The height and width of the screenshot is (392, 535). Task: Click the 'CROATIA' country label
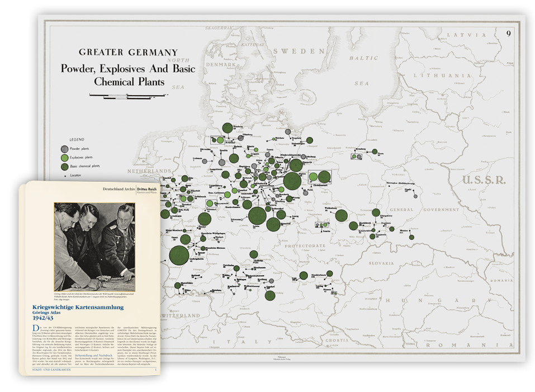pyautogui.click(x=337, y=340)
